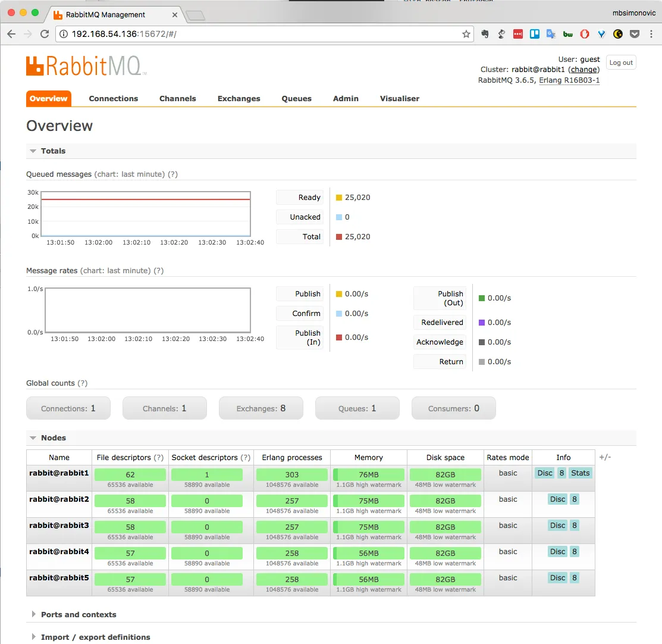The image size is (662, 644).
Task: Click the green 'bw' extension icon
Action: (568, 35)
